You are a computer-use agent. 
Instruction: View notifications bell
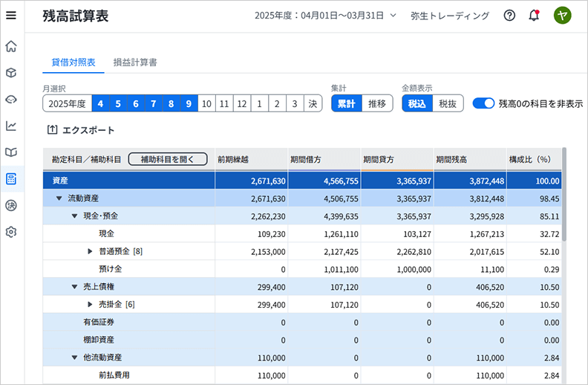coord(534,15)
